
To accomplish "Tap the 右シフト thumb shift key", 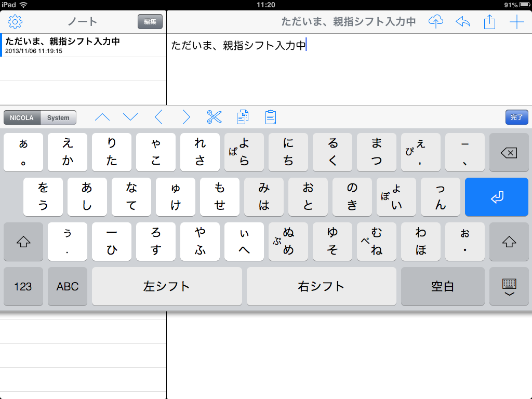I will point(321,286).
